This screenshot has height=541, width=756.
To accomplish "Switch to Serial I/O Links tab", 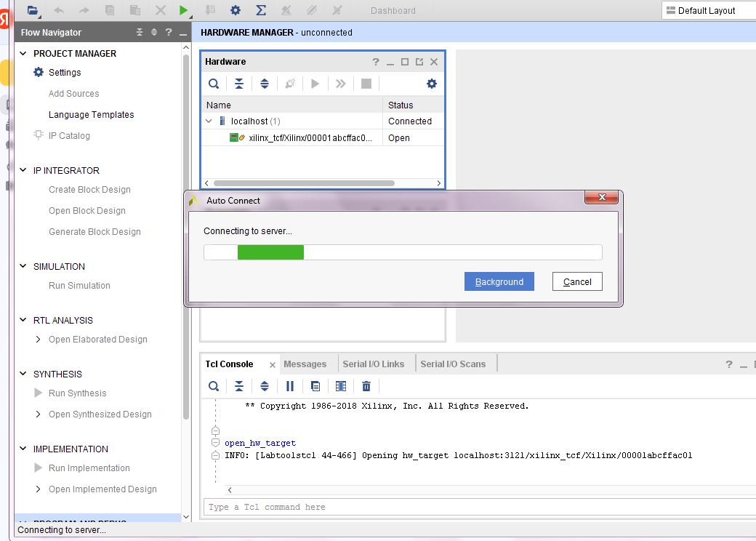I will point(374,364).
